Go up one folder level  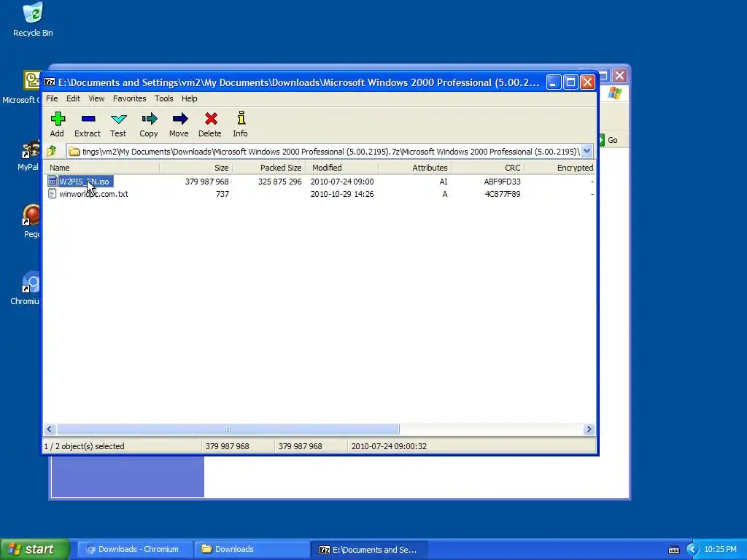click(x=52, y=152)
